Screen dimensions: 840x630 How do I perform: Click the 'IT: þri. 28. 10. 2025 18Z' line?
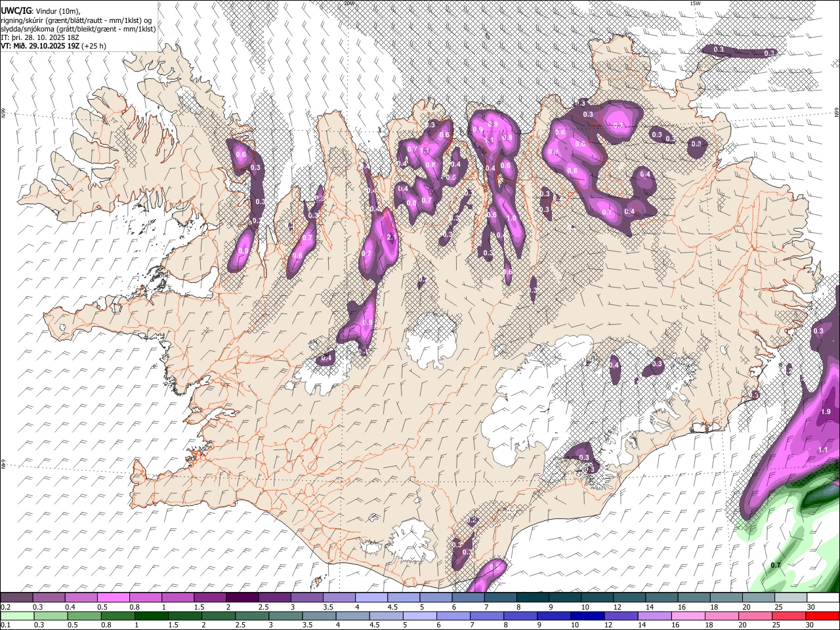point(40,37)
